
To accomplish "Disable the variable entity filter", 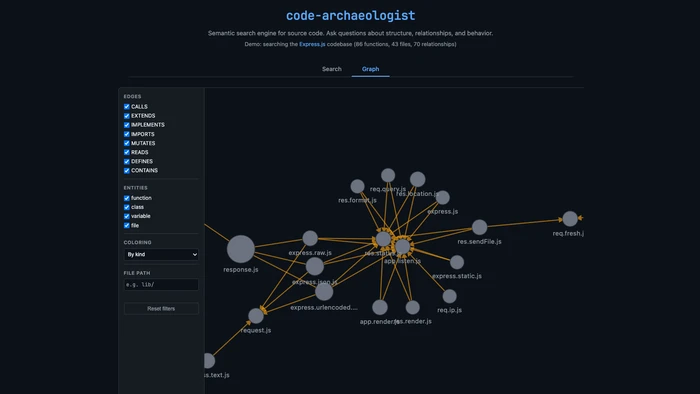I will point(127,216).
